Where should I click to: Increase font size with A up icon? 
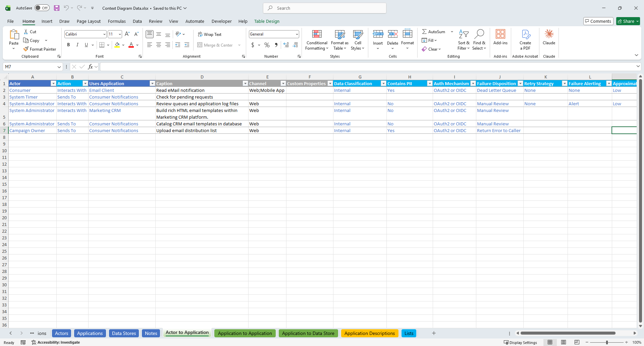(x=127, y=34)
